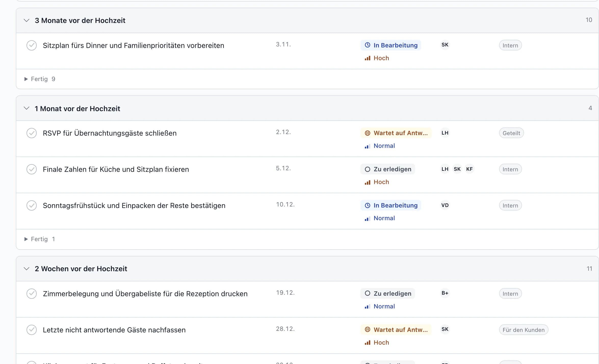Open the Sonntagsfrühstück und Einpacken task title
This screenshot has height=364, width=599.
pyautogui.click(x=134, y=205)
